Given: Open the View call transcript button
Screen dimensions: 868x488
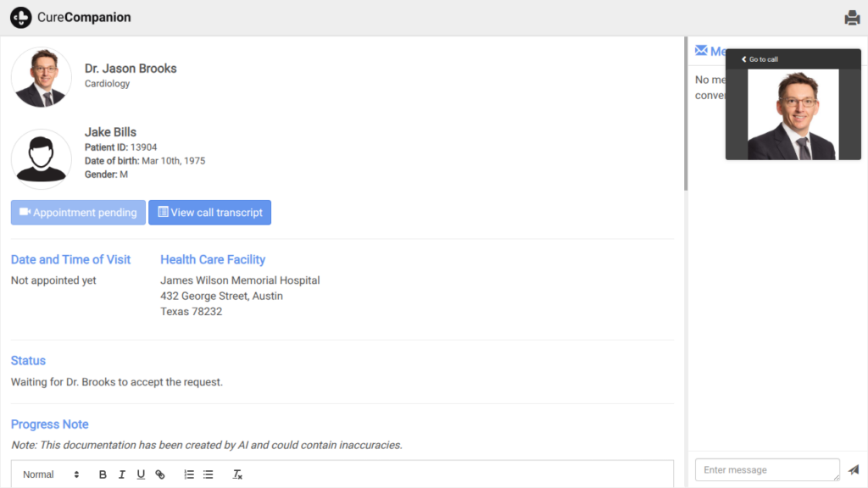Looking at the screenshot, I should click(x=209, y=213).
